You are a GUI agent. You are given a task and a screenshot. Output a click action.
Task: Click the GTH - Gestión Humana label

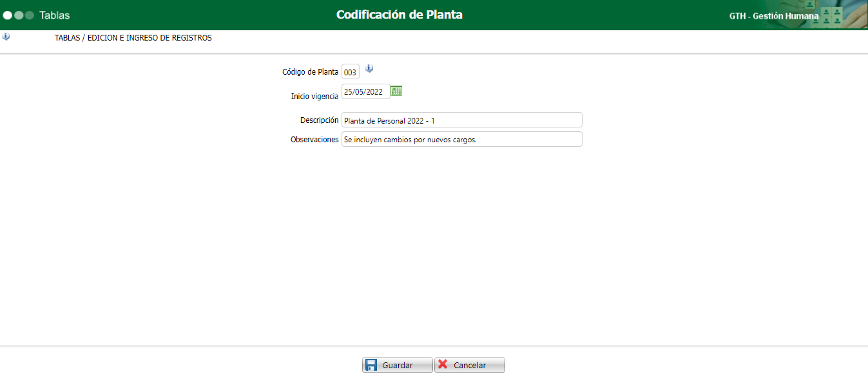[x=774, y=16]
